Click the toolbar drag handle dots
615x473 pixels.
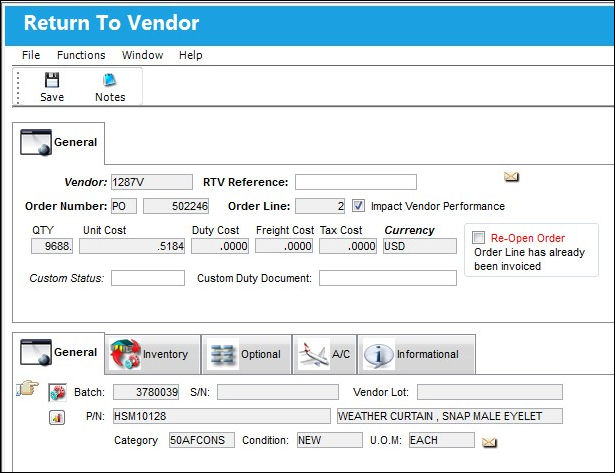[x=18, y=87]
